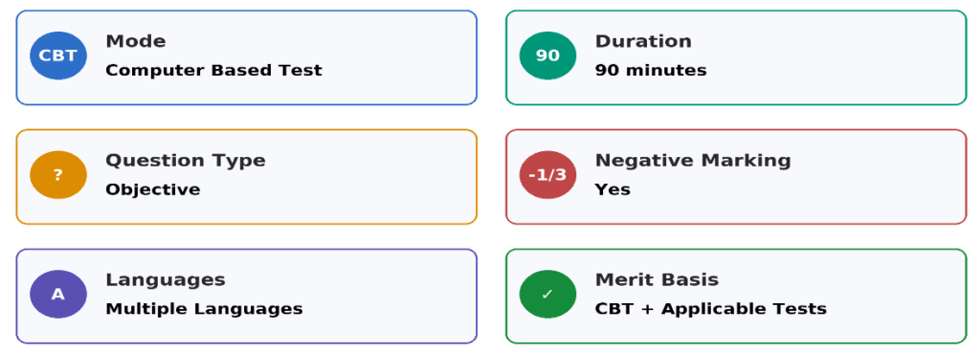Click the red -1/3 negative marking icon

[547, 175]
